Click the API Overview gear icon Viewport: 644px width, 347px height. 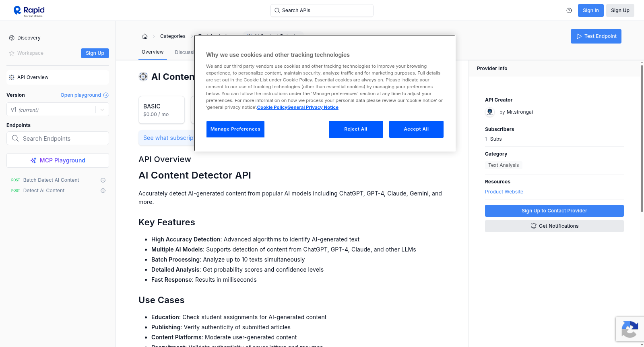[12, 77]
